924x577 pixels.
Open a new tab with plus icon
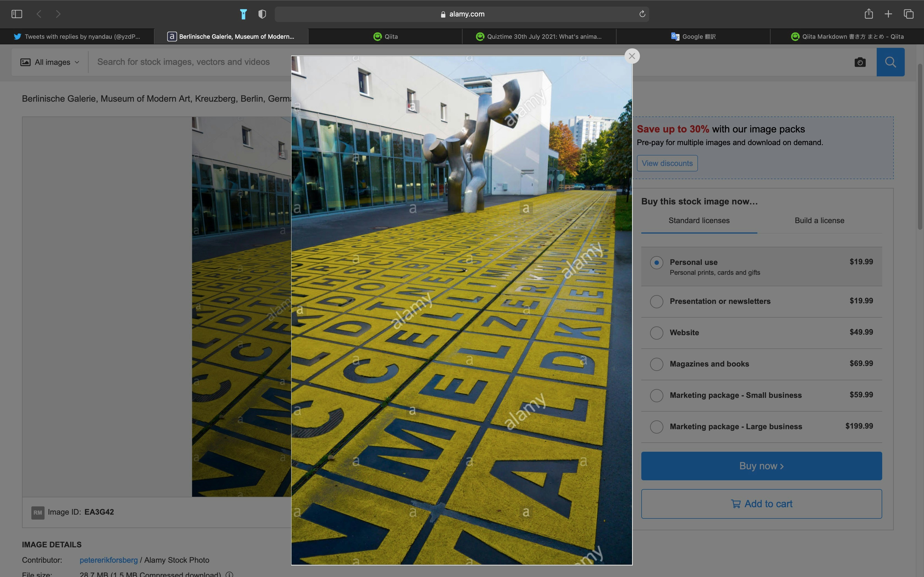point(888,14)
